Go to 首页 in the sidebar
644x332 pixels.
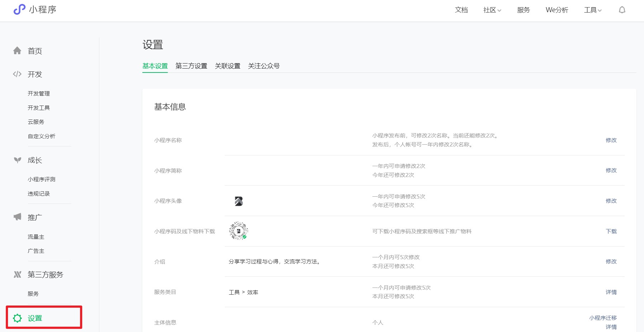coord(35,51)
